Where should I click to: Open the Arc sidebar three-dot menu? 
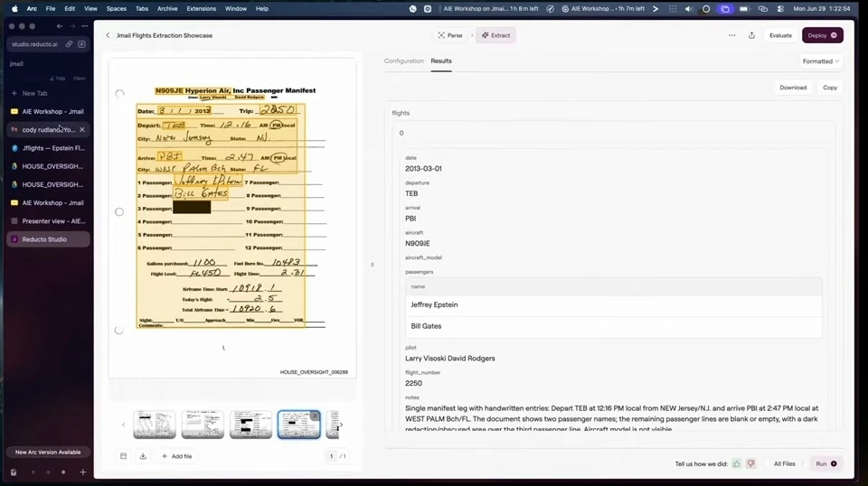coord(85,26)
